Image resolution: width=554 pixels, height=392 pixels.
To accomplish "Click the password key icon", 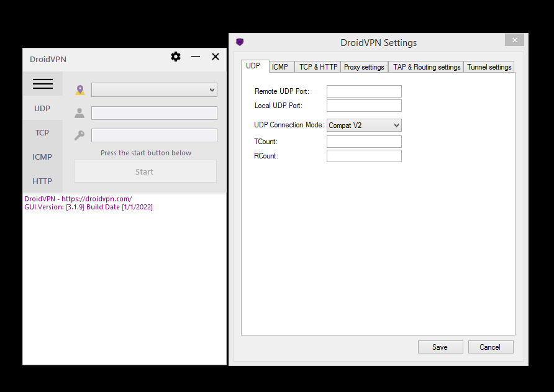I will click(79, 135).
